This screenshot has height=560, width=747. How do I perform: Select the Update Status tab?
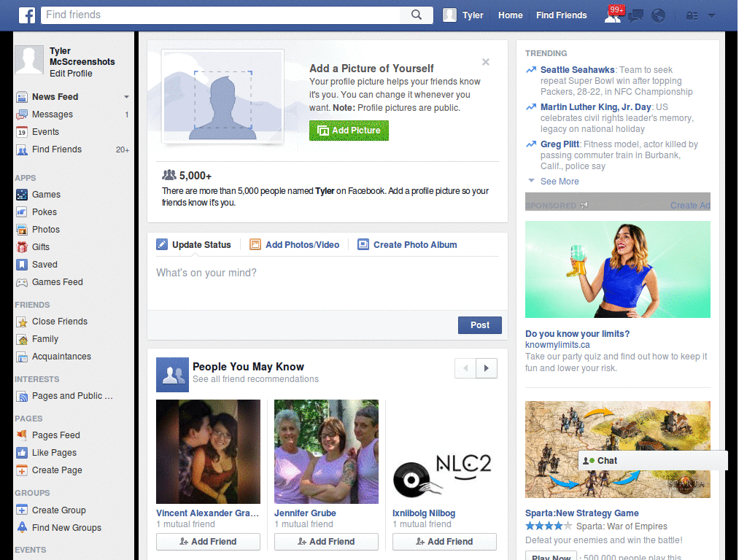(194, 245)
